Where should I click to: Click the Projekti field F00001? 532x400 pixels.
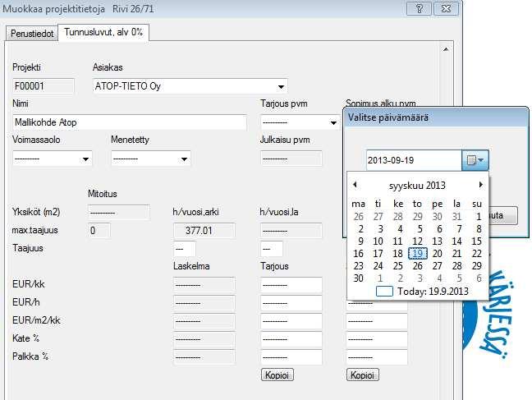click(x=43, y=86)
